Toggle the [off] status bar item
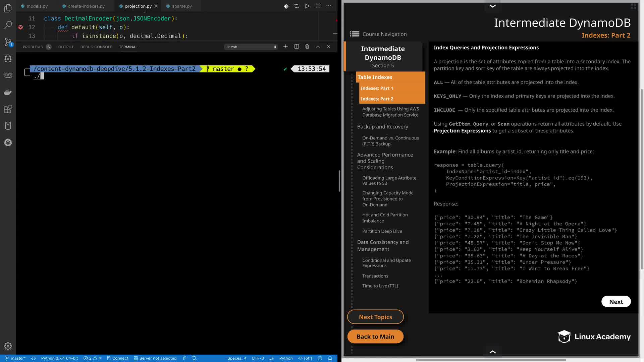The width and height of the screenshot is (644, 362). click(x=305, y=358)
